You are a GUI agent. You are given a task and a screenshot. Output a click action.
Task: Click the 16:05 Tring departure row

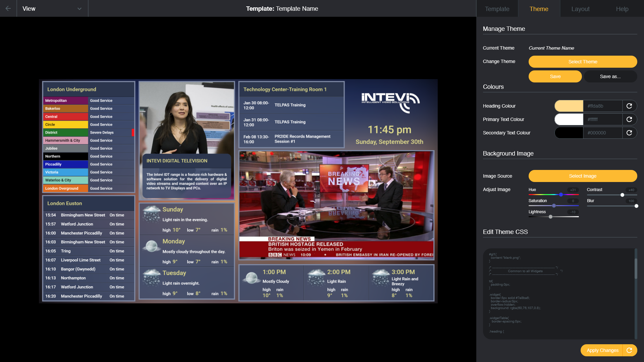coord(89,251)
